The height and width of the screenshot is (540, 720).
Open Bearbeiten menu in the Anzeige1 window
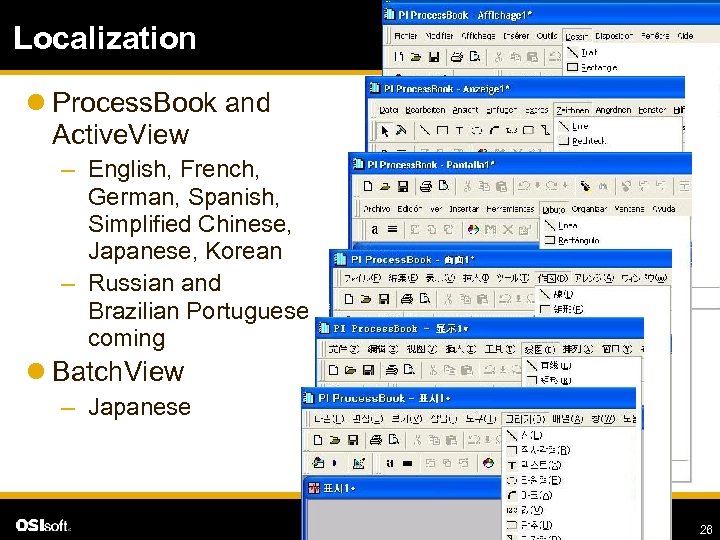coord(425,110)
